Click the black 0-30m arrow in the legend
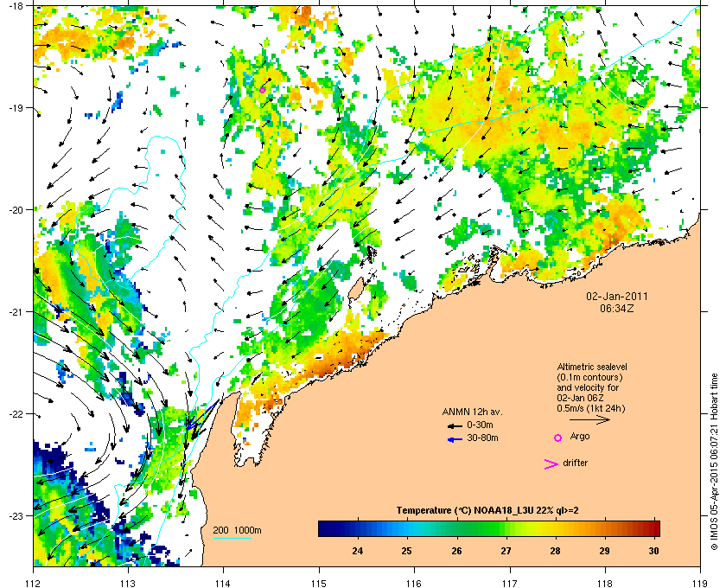 pyautogui.click(x=455, y=425)
